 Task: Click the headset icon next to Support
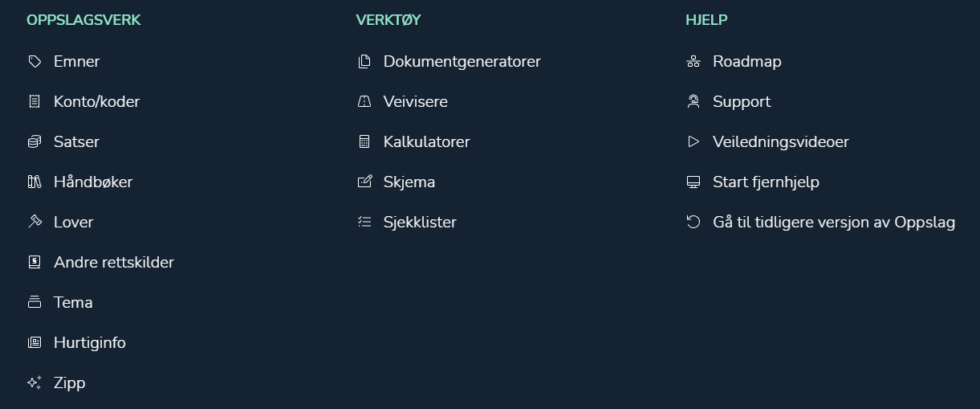(693, 101)
